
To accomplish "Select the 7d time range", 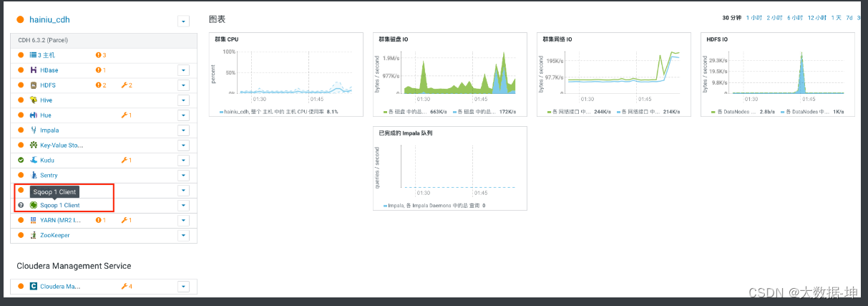I will coord(849,18).
